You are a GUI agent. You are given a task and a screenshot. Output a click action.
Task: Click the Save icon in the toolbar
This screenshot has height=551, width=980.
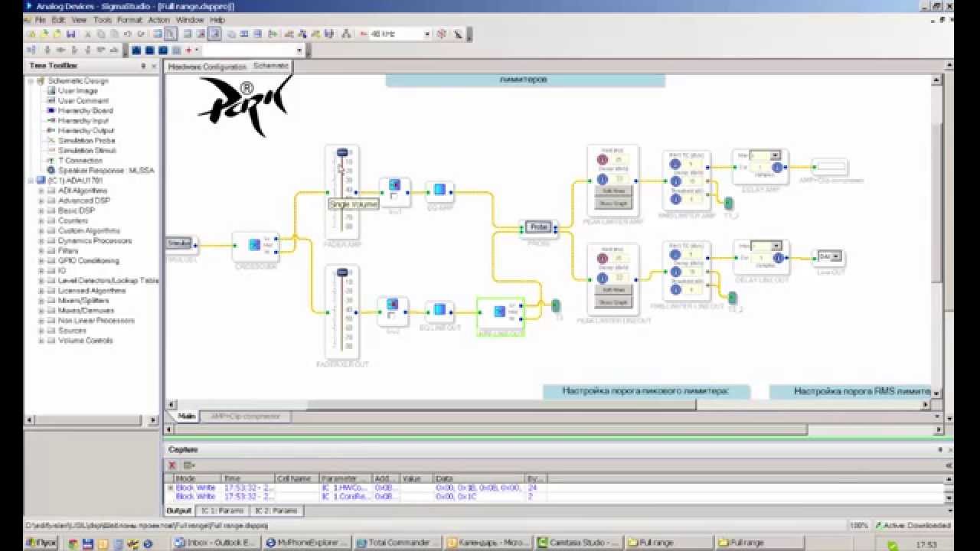pos(71,34)
